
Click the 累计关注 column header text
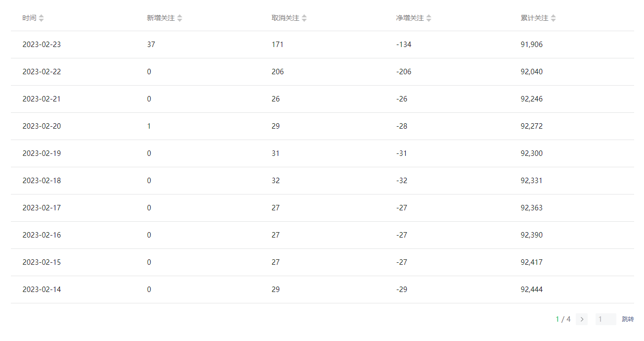(x=534, y=18)
